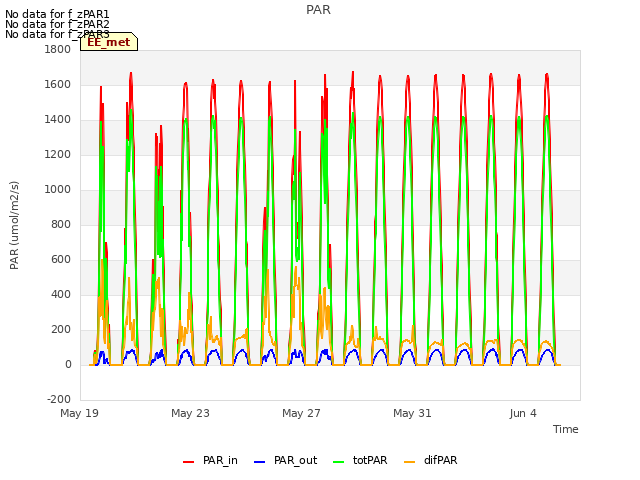Click the 600 y-axis tick label

click(61, 260)
